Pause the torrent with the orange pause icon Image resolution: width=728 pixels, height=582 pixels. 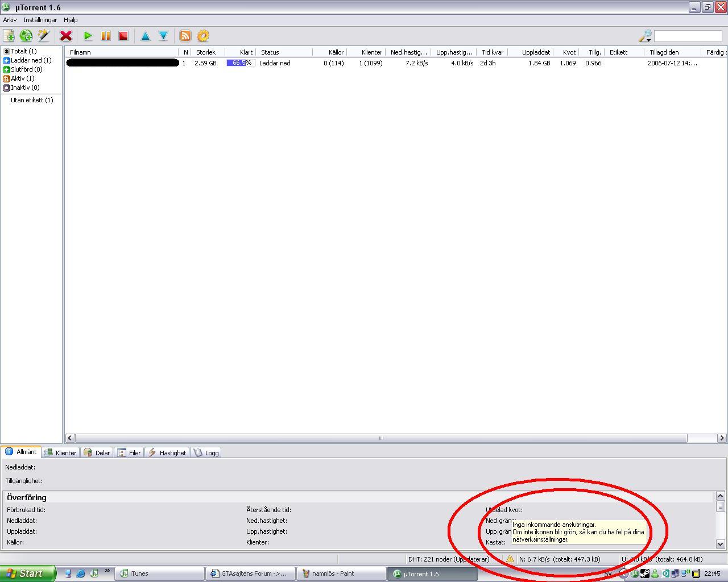coord(106,36)
